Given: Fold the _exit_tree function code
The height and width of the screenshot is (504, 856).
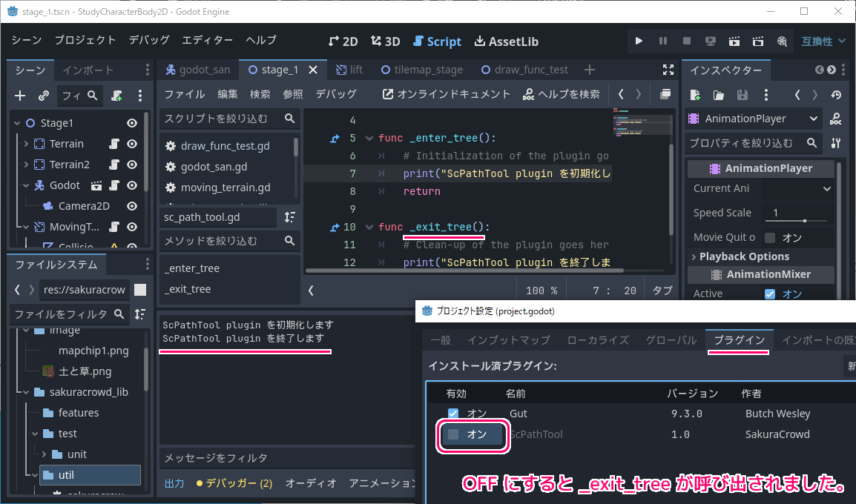Looking at the screenshot, I should (369, 227).
